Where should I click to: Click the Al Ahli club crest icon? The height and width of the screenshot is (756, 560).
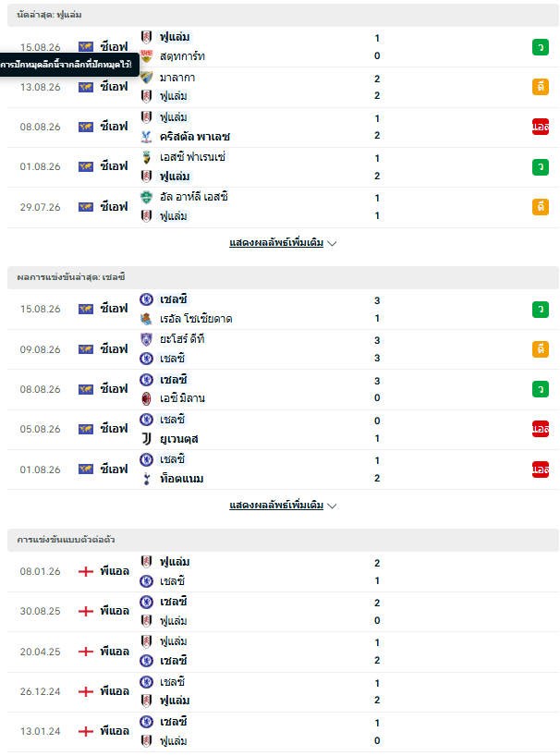147,197
